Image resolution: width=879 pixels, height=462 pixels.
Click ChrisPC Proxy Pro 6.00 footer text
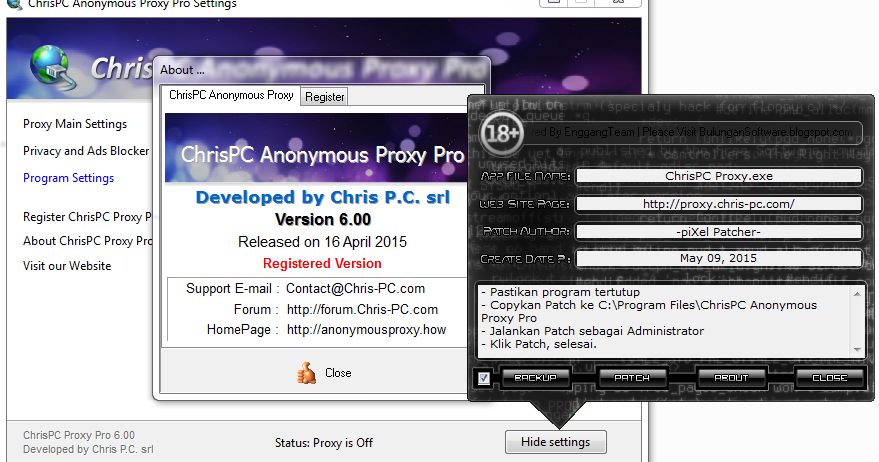coord(79,435)
